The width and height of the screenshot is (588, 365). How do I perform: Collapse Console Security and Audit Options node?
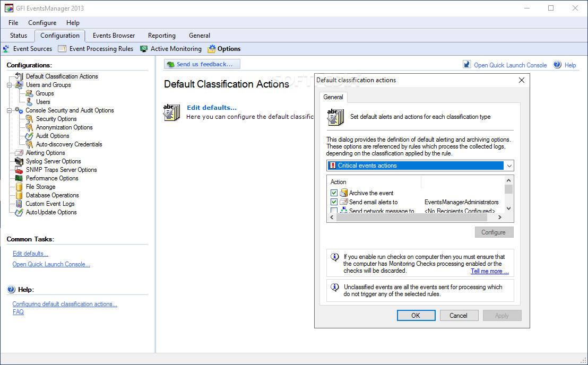point(10,110)
